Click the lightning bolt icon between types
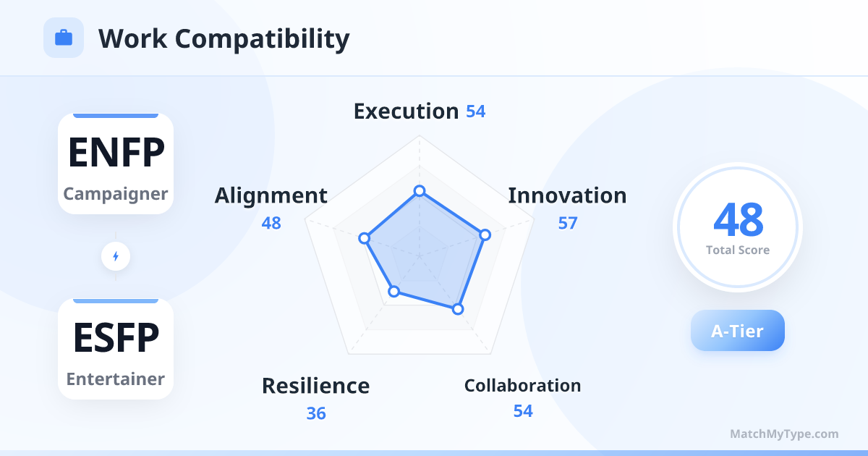Image resolution: width=868 pixels, height=456 pixels. click(116, 256)
